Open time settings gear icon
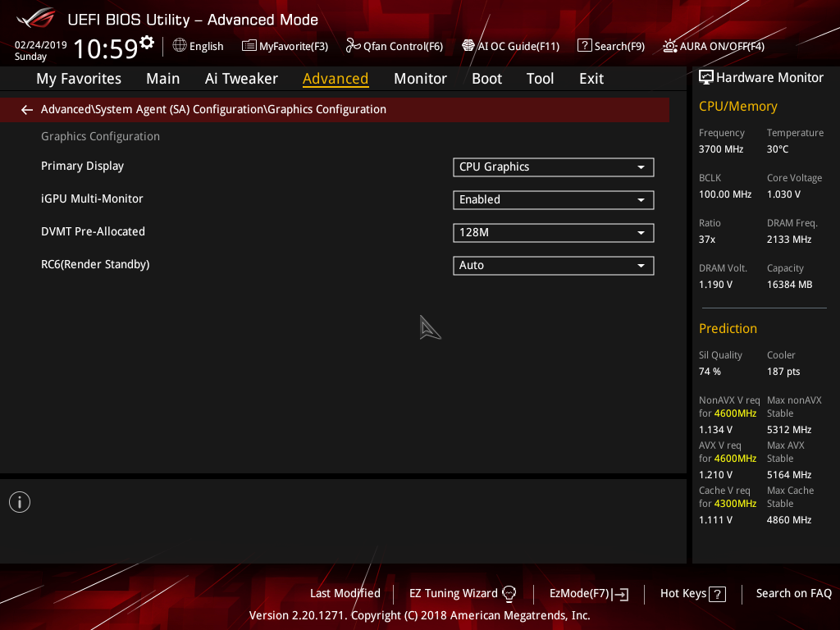840x630 pixels. pyautogui.click(x=147, y=43)
